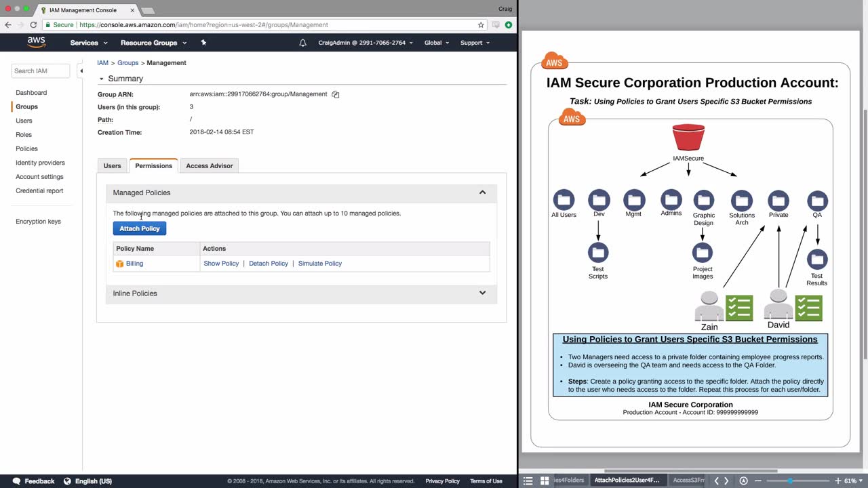
Task: Open the pinned shortcuts pushpin icon
Action: pos(203,43)
